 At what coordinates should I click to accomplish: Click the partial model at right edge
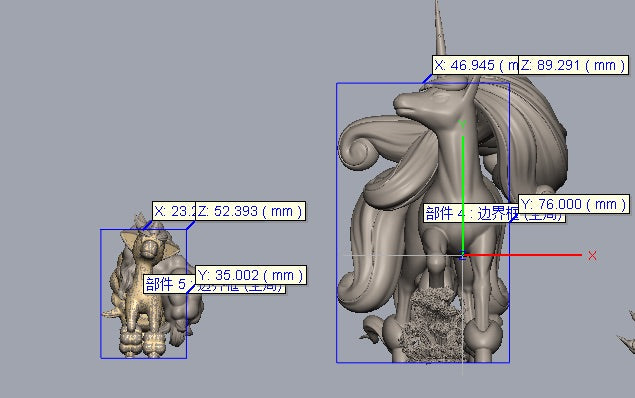pos(627,332)
